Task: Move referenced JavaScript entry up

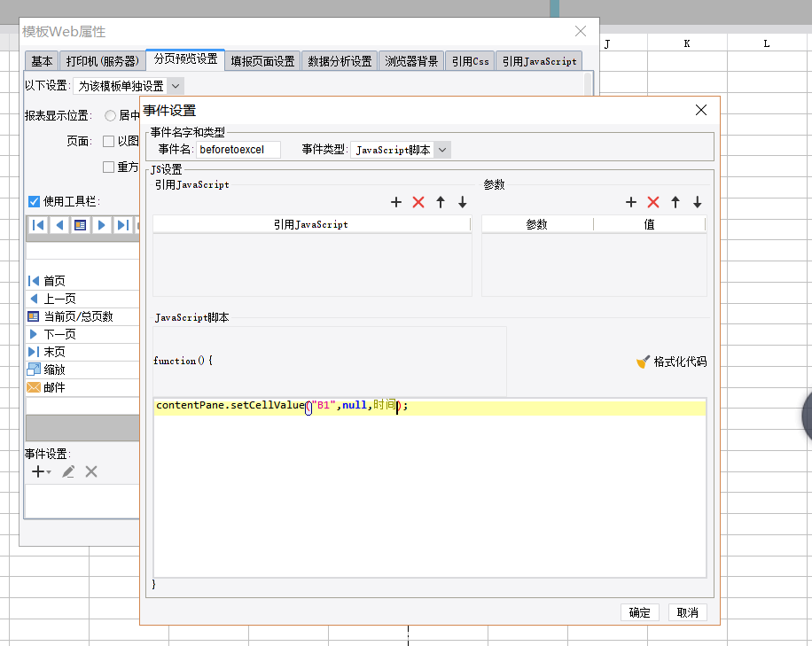Action: point(441,202)
